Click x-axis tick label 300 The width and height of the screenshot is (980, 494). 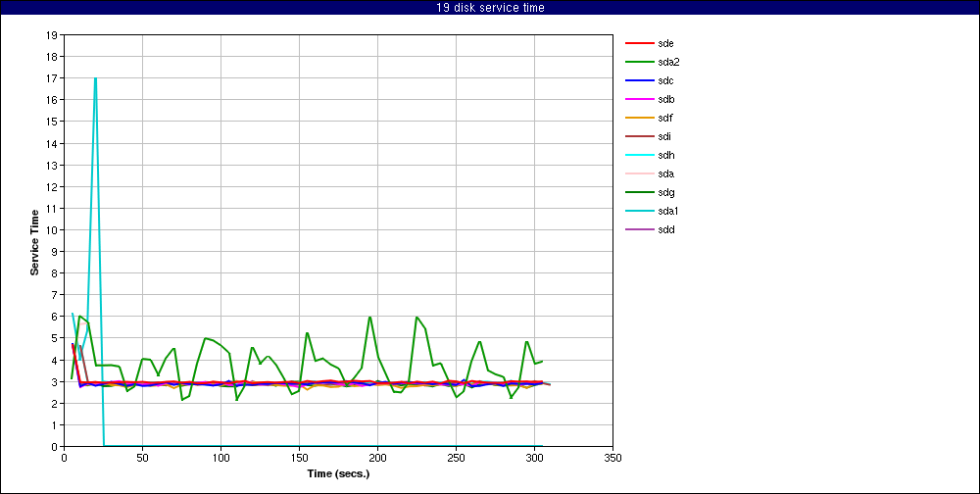pyautogui.click(x=534, y=457)
